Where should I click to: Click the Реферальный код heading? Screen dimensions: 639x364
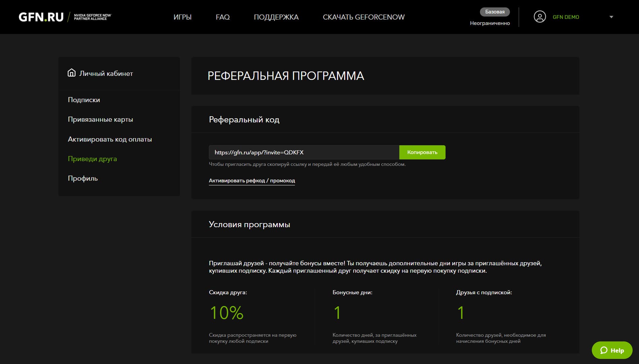(x=244, y=120)
